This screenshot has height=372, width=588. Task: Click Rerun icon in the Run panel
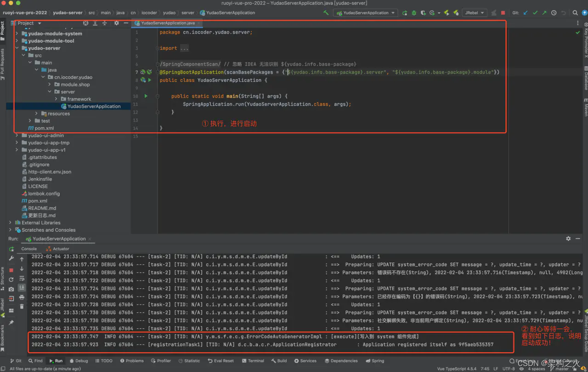11,249
